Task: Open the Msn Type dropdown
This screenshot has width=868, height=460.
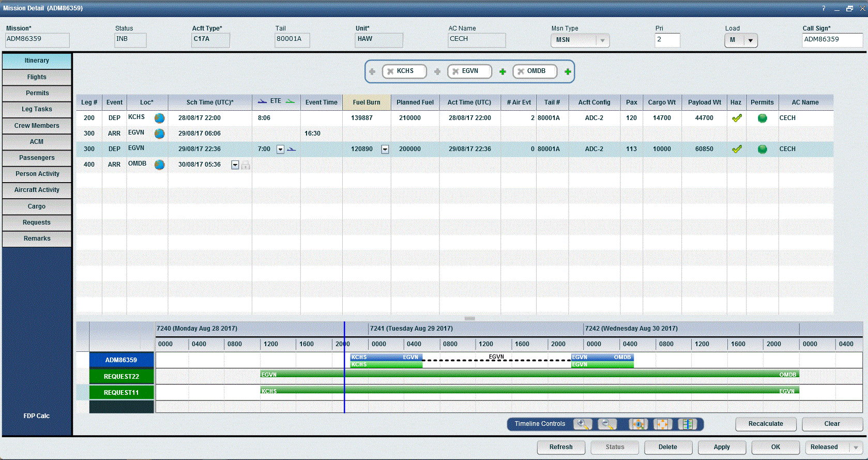Action: [x=602, y=40]
